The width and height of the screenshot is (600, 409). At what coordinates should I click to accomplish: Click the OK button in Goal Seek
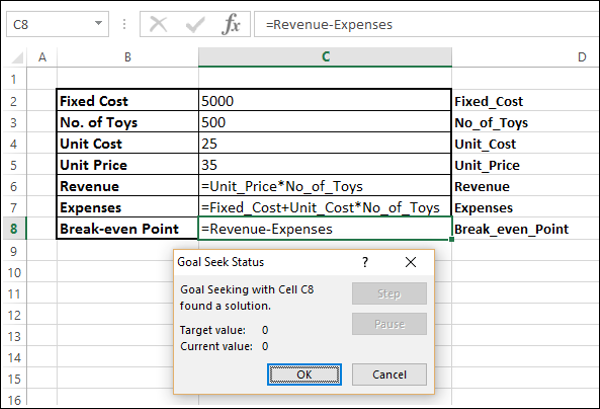click(305, 373)
